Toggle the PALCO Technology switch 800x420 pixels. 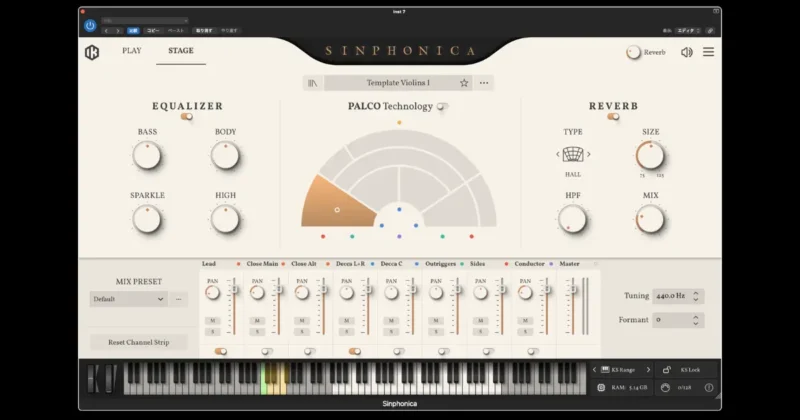(442, 107)
